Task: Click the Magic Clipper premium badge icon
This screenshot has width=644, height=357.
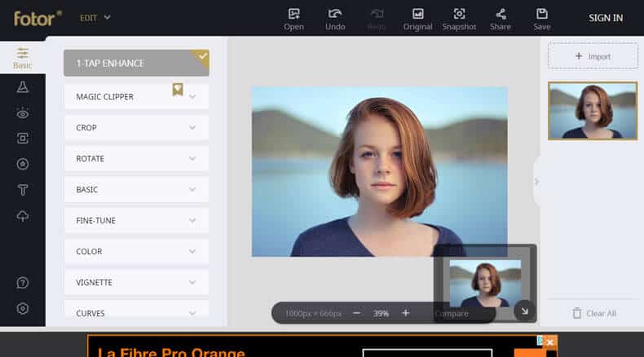Action: pos(178,89)
